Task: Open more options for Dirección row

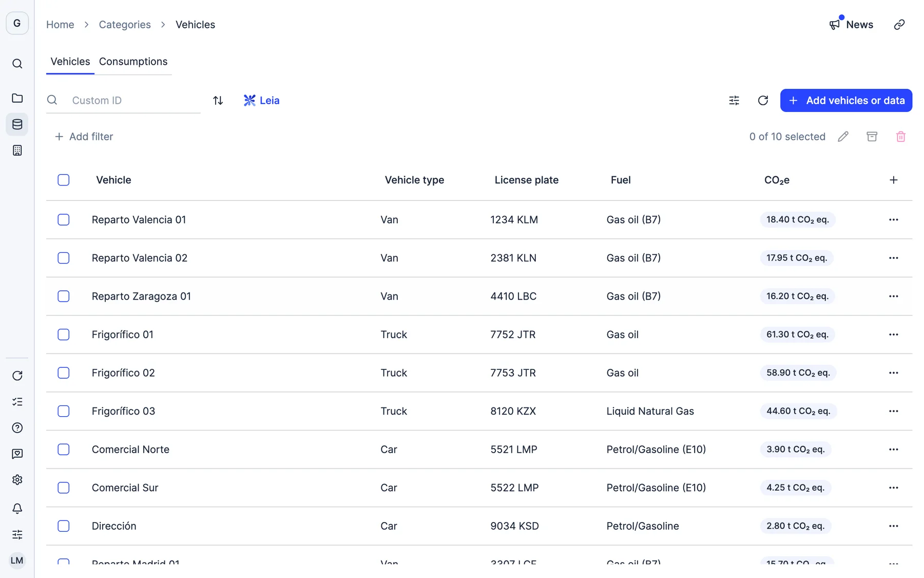Action: pos(893,526)
